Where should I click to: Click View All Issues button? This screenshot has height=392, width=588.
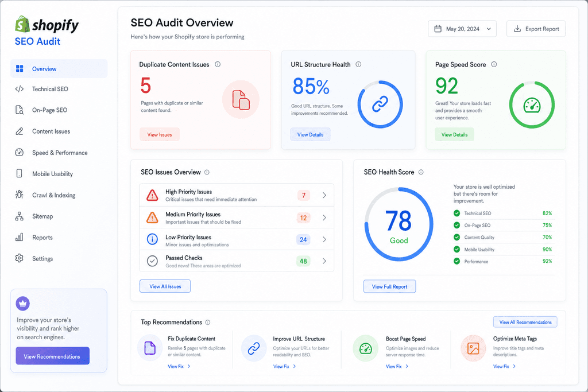pyautogui.click(x=165, y=286)
